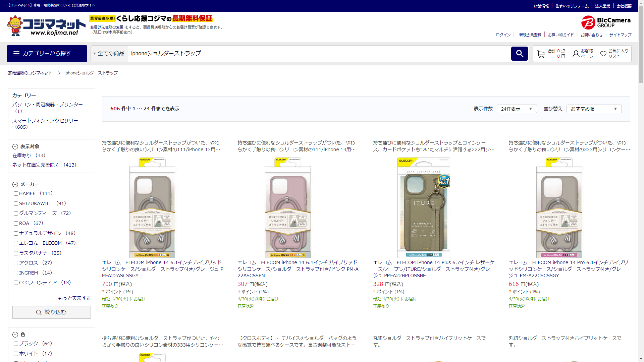Click the blue search magnifier button
Screen dimensions: 644x362
pyautogui.click(x=519, y=54)
